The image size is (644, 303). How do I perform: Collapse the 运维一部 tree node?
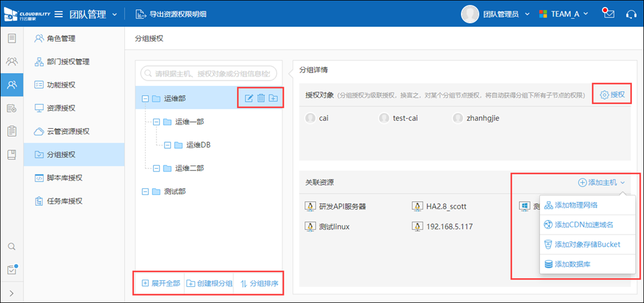[156, 122]
